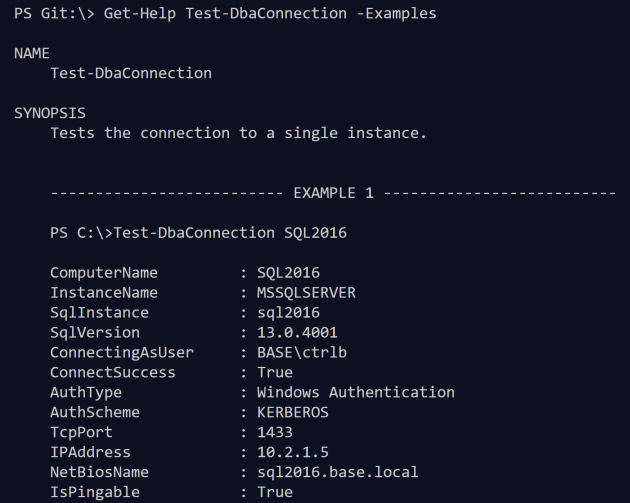Click the ComputerName value SQL2016
630x503 pixels.
[288, 273]
